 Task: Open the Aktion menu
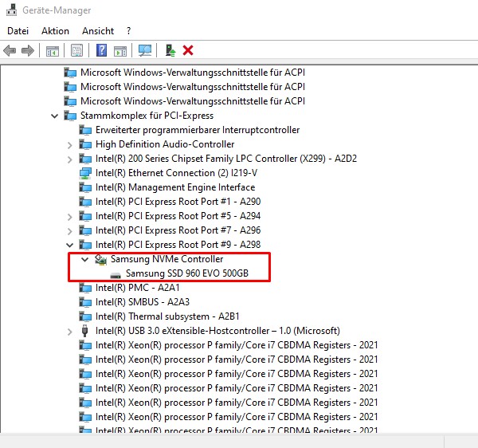click(x=55, y=31)
